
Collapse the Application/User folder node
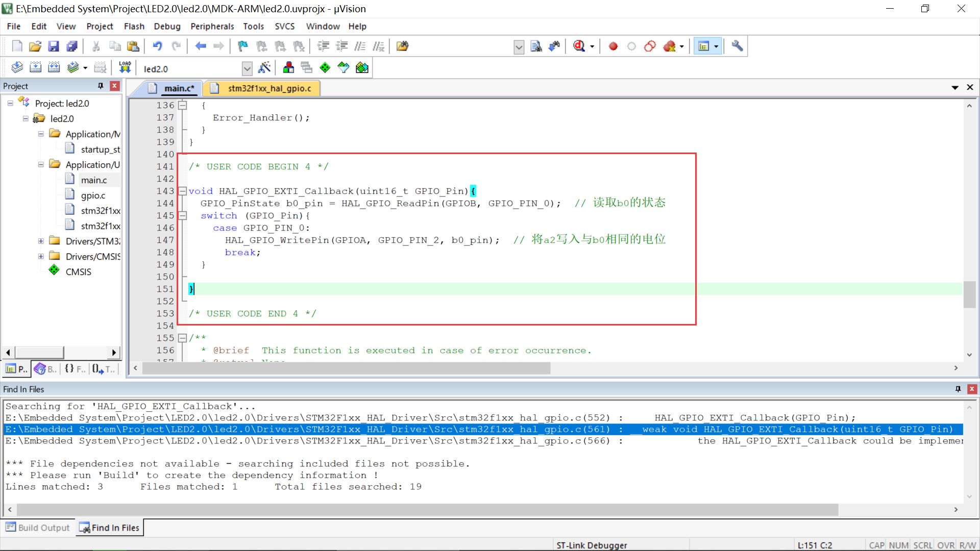click(41, 164)
